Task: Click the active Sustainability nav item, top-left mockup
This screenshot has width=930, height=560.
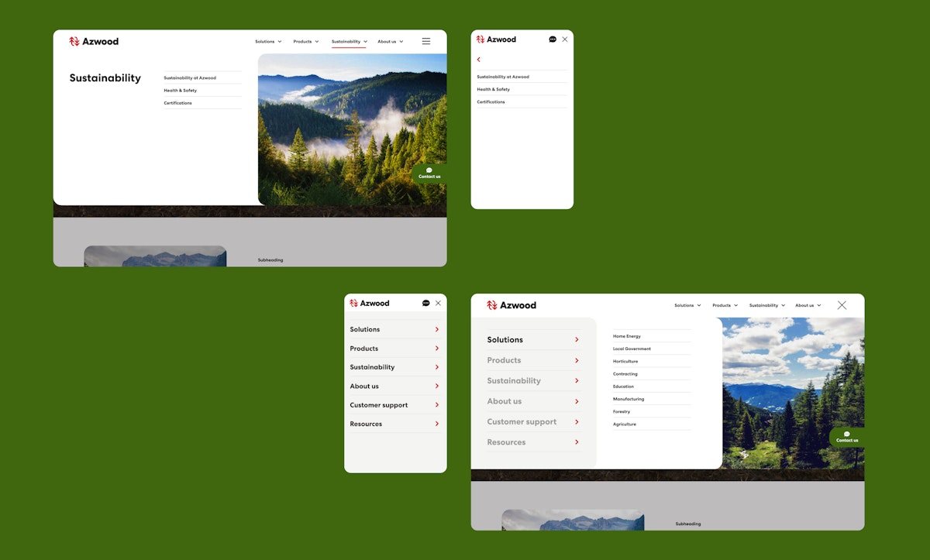Action: pos(349,42)
